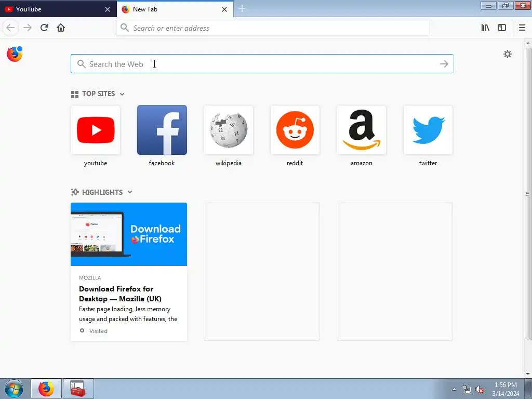Click the Firefox logo with notification dot
Viewport: 532px width, 399px height.
tap(15, 54)
